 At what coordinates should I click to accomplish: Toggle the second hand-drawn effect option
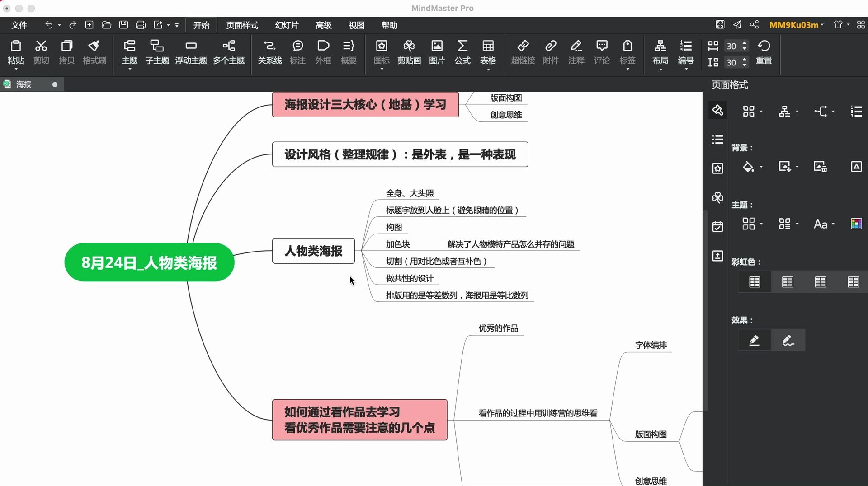pyautogui.click(x=788, y=340)
